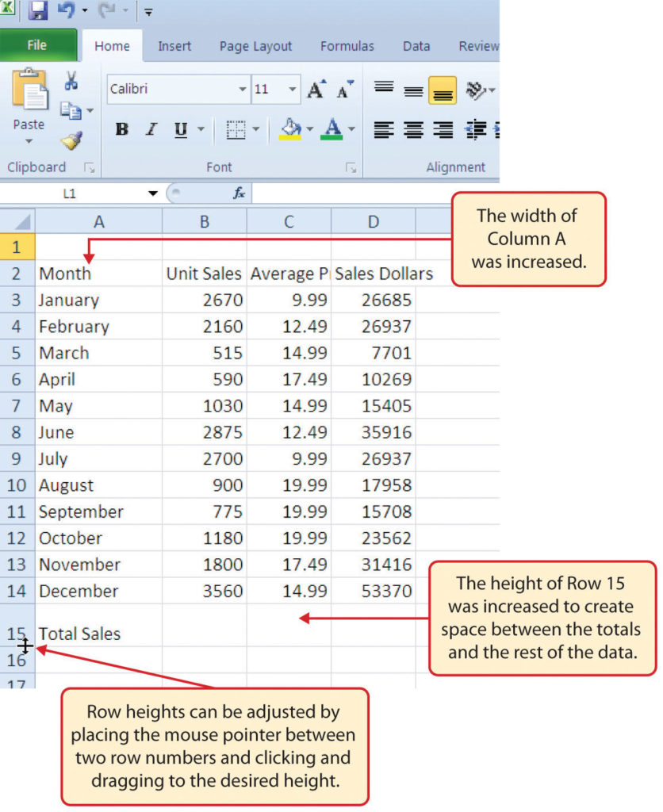Toggle the highlighted Bottom Align button

pos(443,90)
